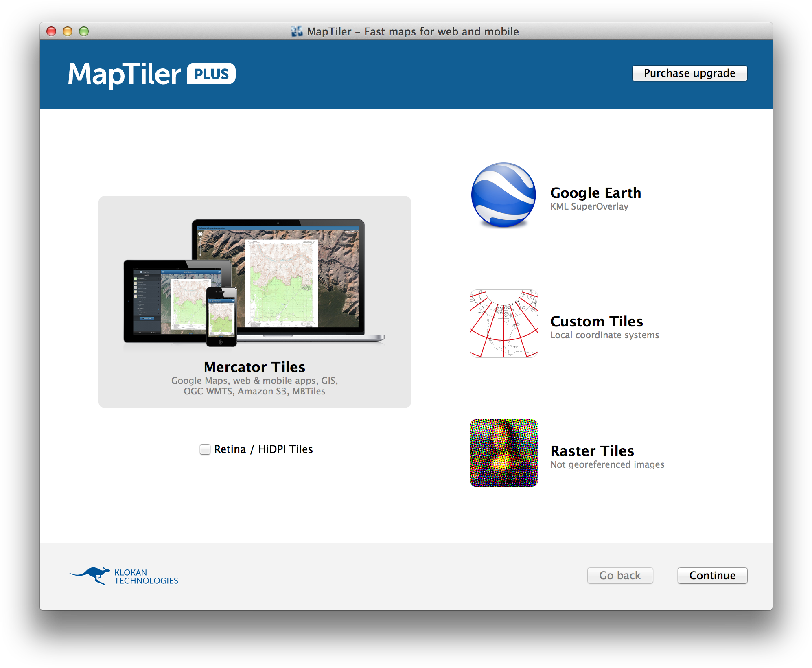Click the Go back button
Screen dimensions: 812x668
619,575
